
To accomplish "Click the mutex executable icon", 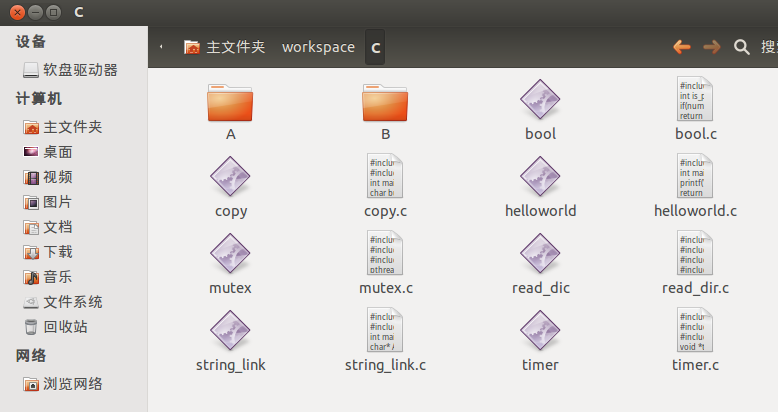I will (230, 255).
